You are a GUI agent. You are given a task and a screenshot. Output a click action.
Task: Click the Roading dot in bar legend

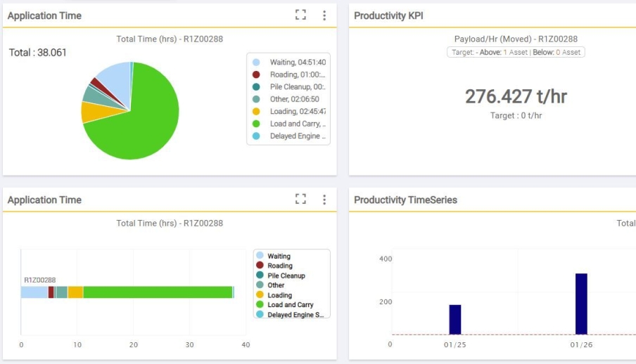(x=260, y=266)
